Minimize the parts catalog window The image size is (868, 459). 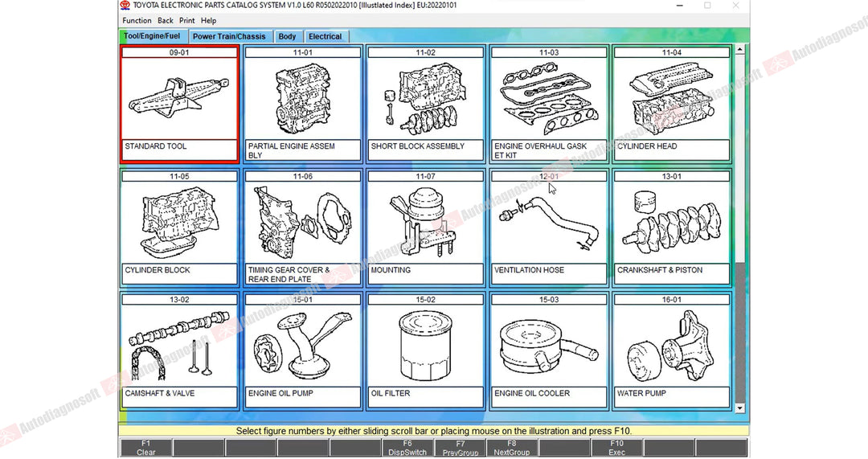pos(680,6)
